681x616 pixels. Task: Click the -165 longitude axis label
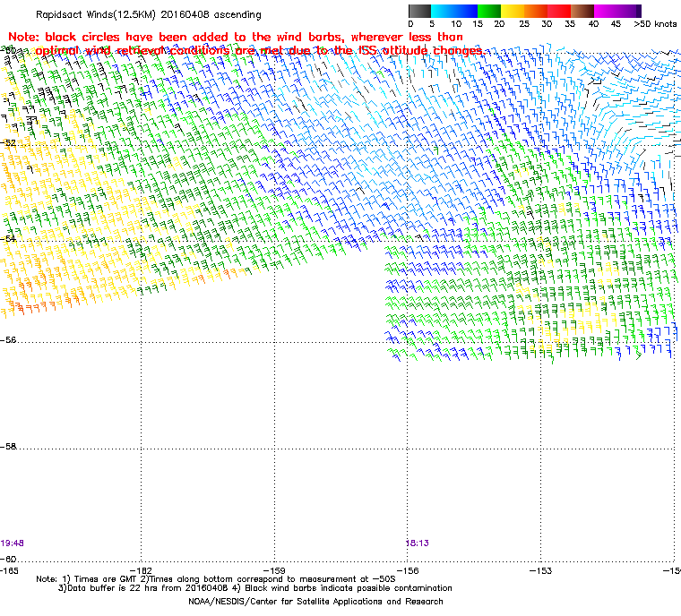coord(10,570)
